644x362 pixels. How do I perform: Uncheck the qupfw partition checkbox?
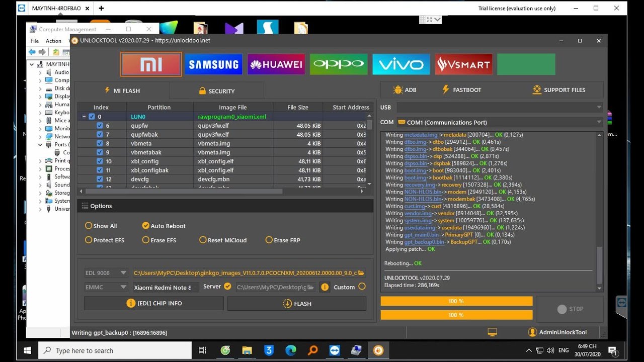(100, 126)
